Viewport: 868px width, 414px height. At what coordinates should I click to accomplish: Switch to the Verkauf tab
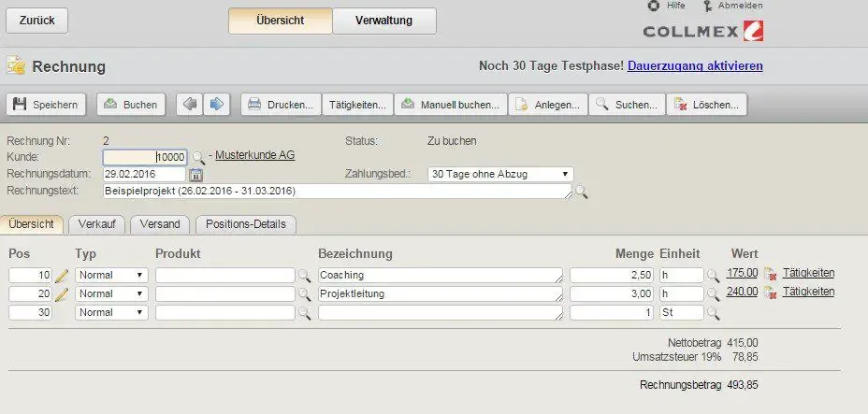(97, 224)
